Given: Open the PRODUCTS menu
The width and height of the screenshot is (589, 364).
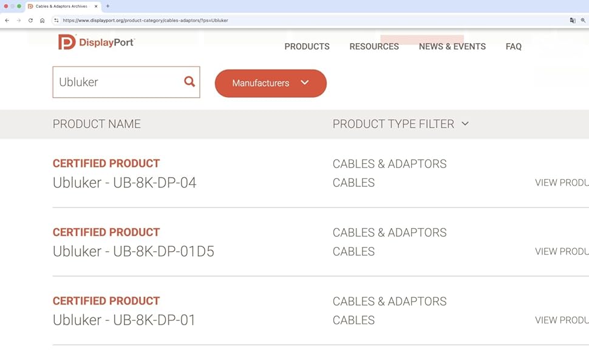Looking at the screenshot, I should [307, 47].
